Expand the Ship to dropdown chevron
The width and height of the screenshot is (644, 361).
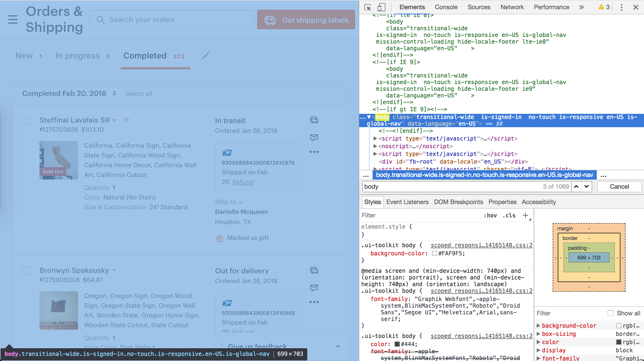click(x=241, y=202)
